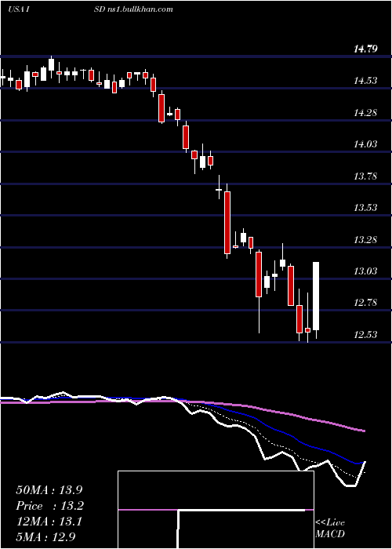
Task: Click the 13.53 price axis label
Action: [365, 208]
